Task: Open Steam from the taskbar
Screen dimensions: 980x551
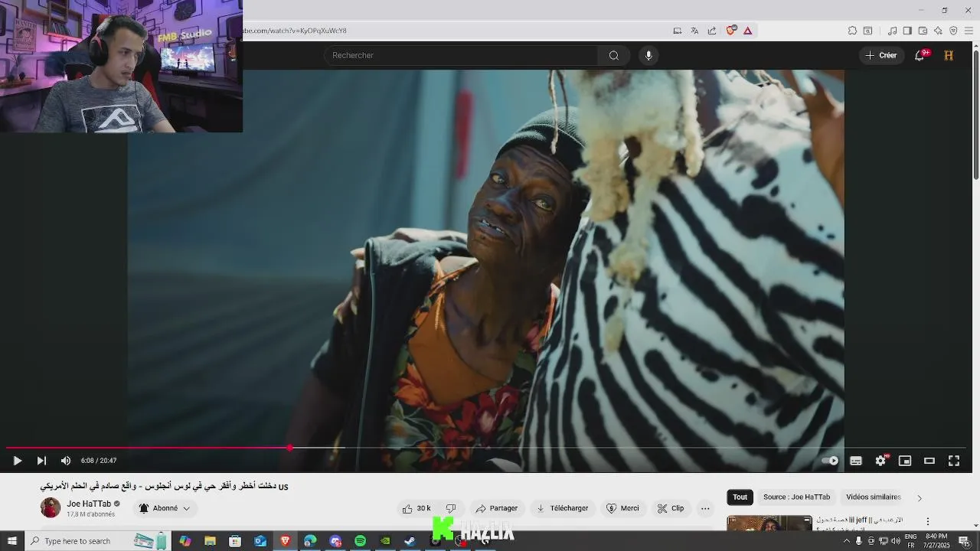Action: [x=410, y=541]
